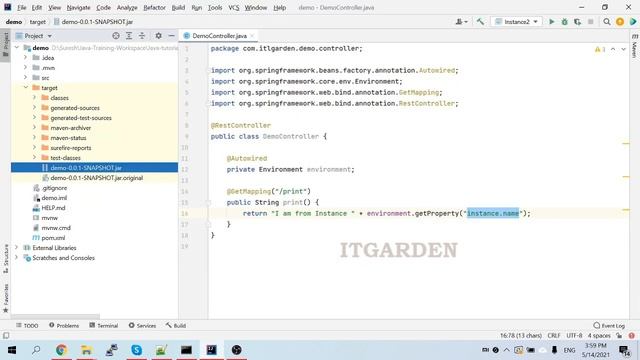Stop the running process
640x360 pixels.
tap(590, 22)
